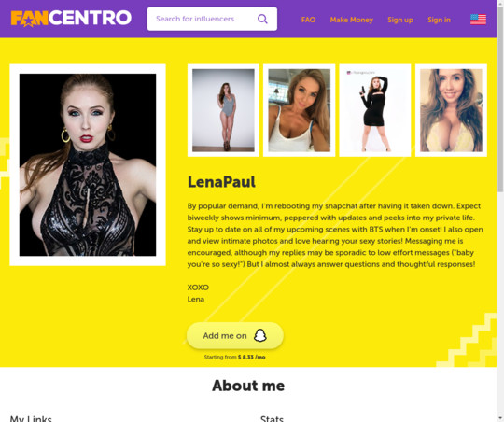
Task: Click the magnifying glass search icon
Action: click(262, 19)
